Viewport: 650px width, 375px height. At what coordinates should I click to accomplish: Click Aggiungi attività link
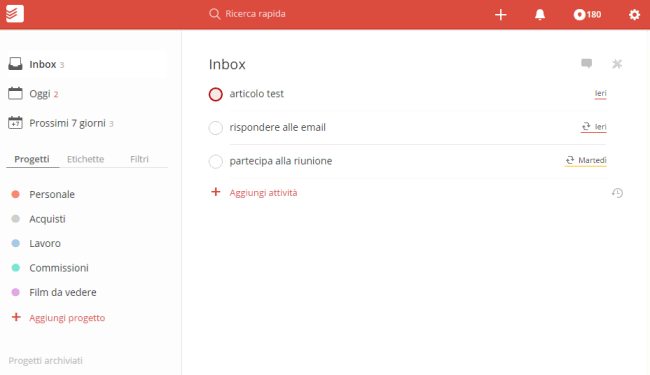[x=263, y=193]
